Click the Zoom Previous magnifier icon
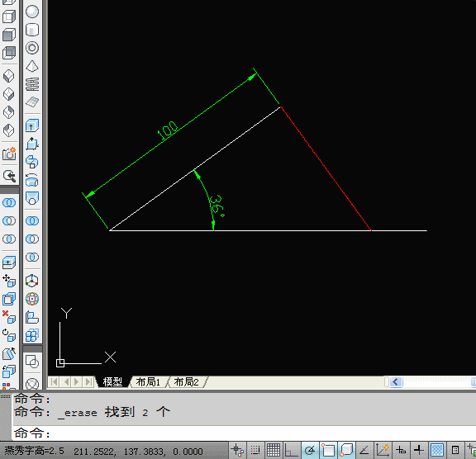 [9, 176]
